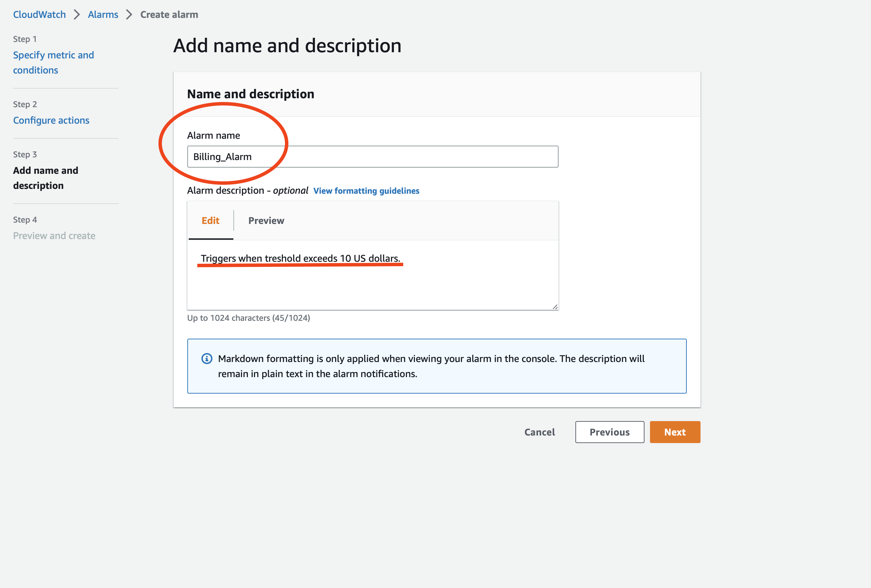Select the Billing_Alarm text in the name box

[x=222, y=157]
